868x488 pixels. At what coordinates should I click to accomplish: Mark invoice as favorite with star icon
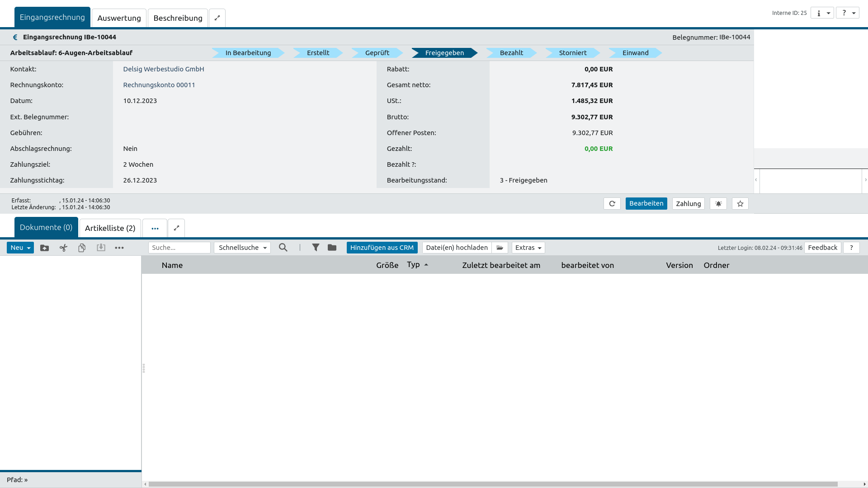740,204
